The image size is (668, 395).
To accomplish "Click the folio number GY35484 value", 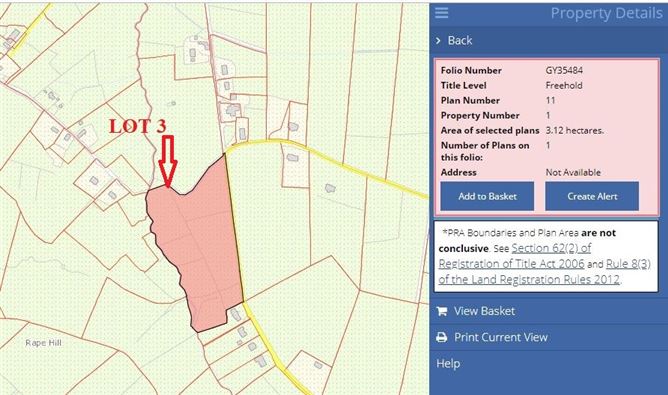I will point(564,70).
